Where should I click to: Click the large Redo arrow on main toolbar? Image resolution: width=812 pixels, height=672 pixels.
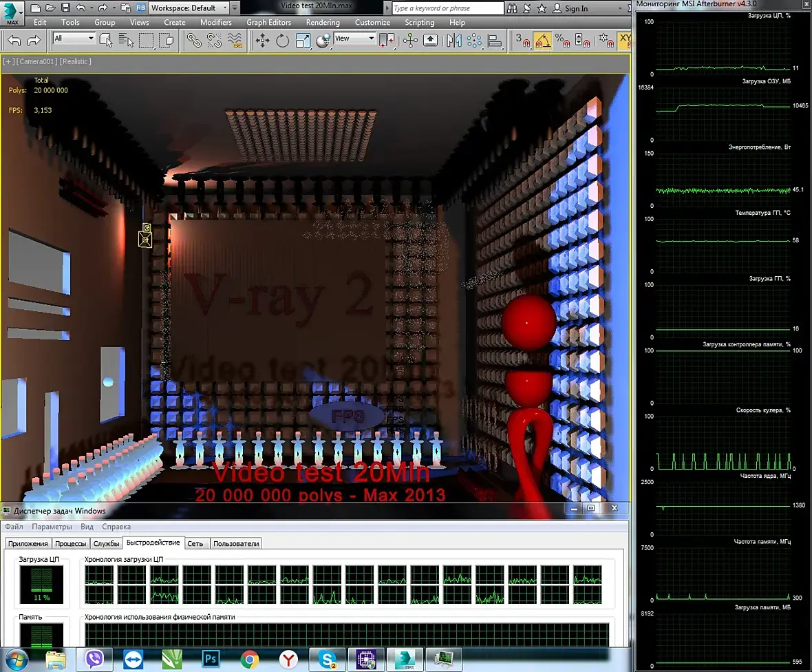point(34,41)
